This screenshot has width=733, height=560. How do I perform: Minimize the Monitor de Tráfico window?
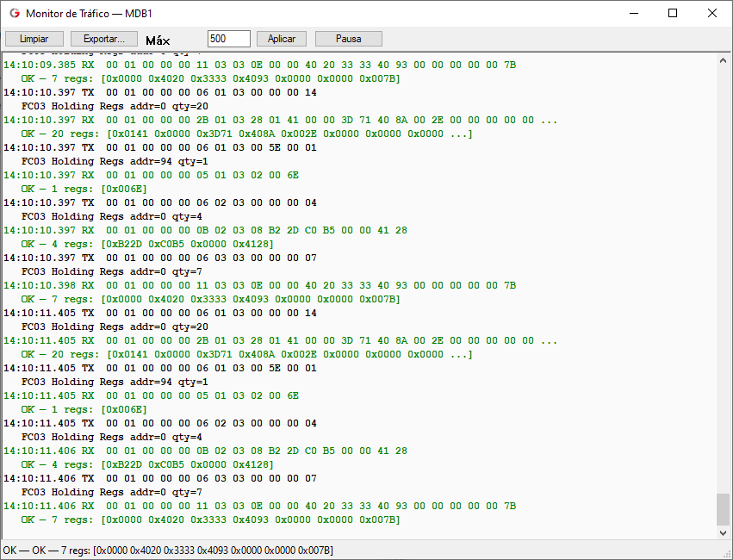pos(634,14)
